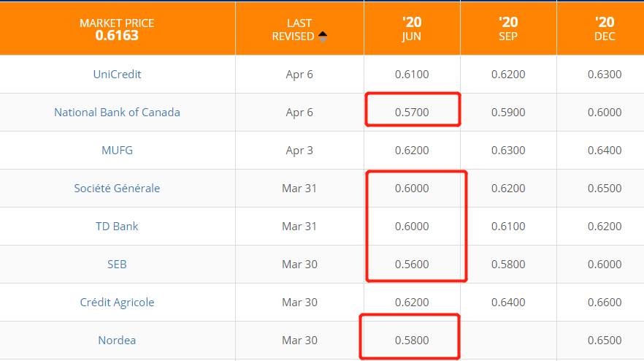The width and height of the screenshot is (644, 361).
Task: Click SEB's September forecast 0.5800
Action: (508, 264)
